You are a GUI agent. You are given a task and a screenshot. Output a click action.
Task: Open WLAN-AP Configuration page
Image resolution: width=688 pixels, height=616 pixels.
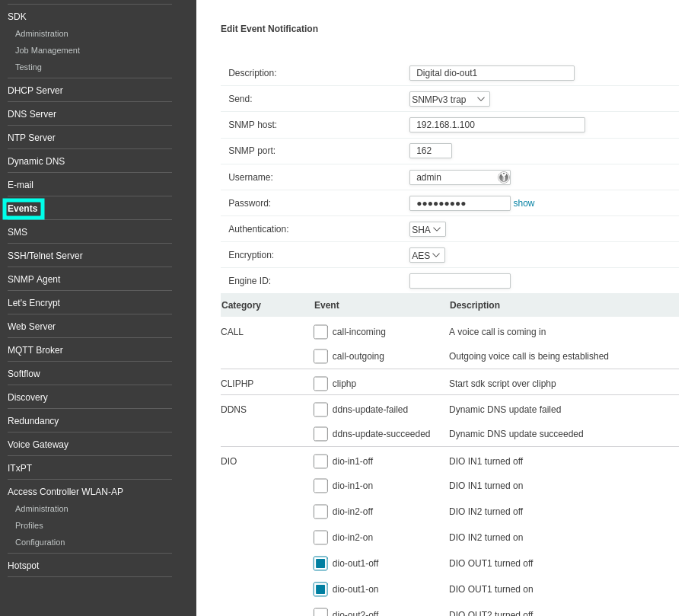pos(40,542)
